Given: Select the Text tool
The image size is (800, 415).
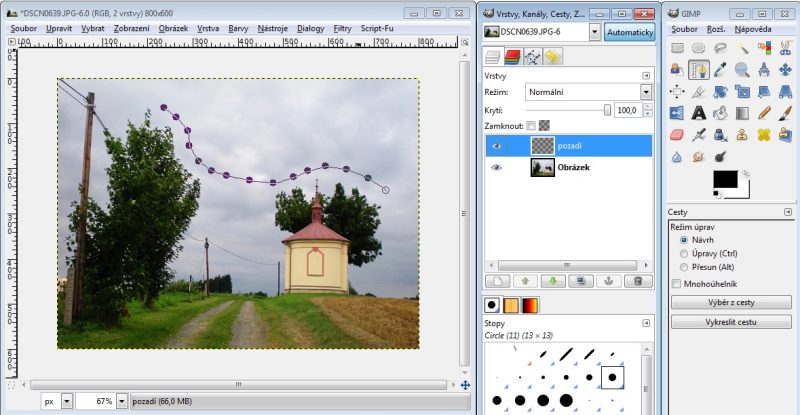Looking at the screenshot, I should pos(698,113).
